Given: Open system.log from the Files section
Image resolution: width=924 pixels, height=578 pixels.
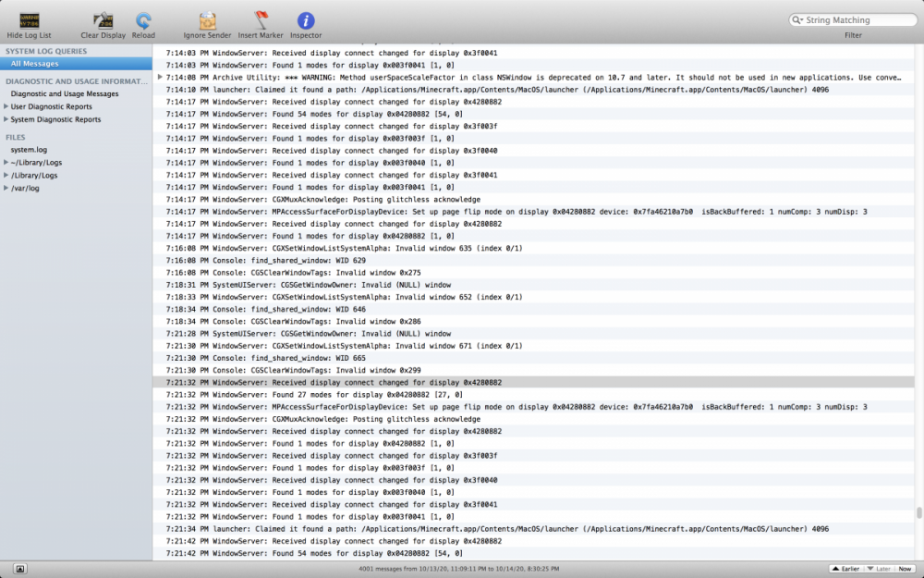Looking at the screenshot, I should [29, 149].
